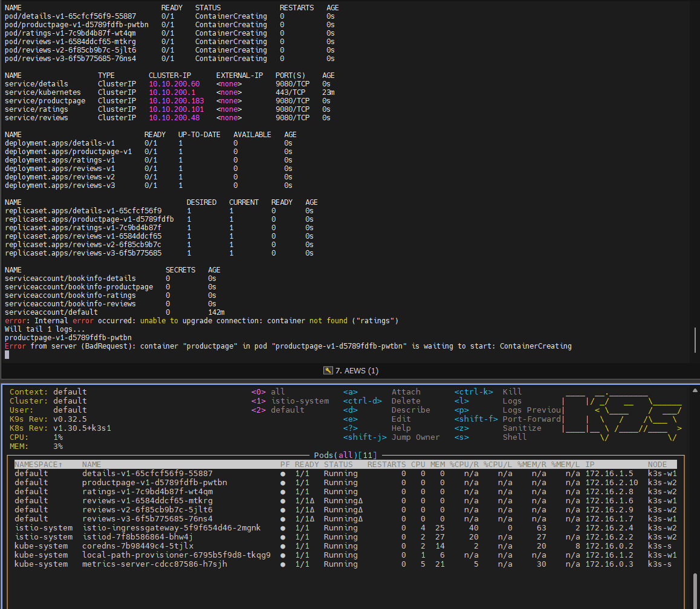Select the istio-ingressgateway pod row
This screenshot has width=700, height=609.
tap(172, 528)
